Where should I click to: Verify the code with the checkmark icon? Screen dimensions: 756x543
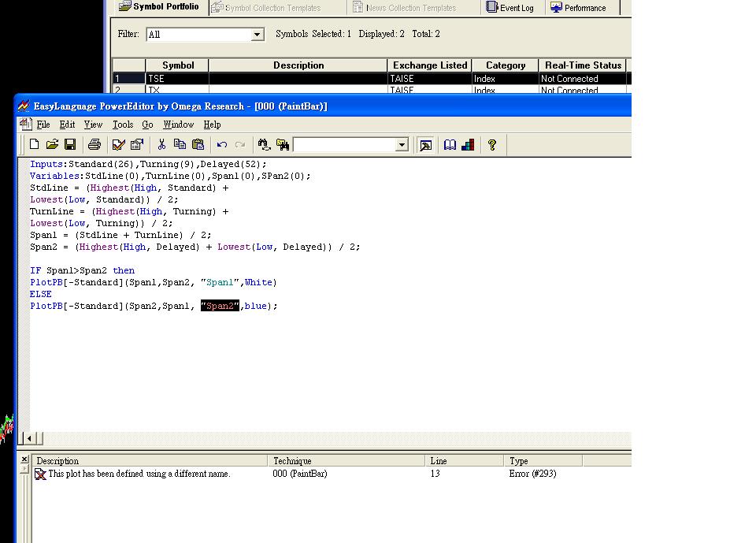click(119, 144)
